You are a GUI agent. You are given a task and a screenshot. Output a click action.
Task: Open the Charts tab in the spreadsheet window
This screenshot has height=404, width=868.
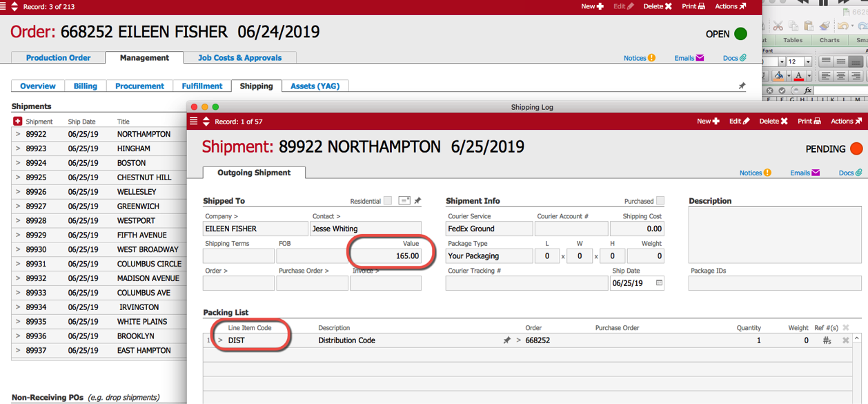pyautogui.click(x=829, y=40)
